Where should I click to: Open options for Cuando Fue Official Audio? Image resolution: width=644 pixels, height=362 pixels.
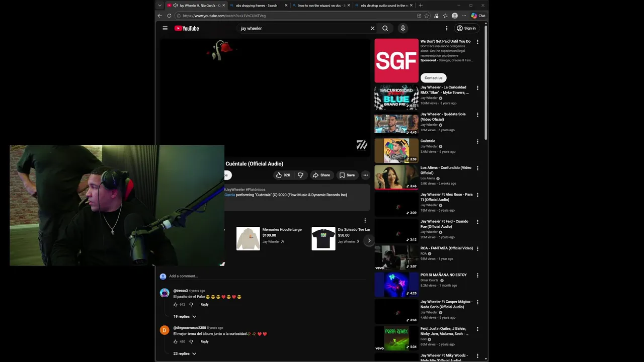[477, 222]
